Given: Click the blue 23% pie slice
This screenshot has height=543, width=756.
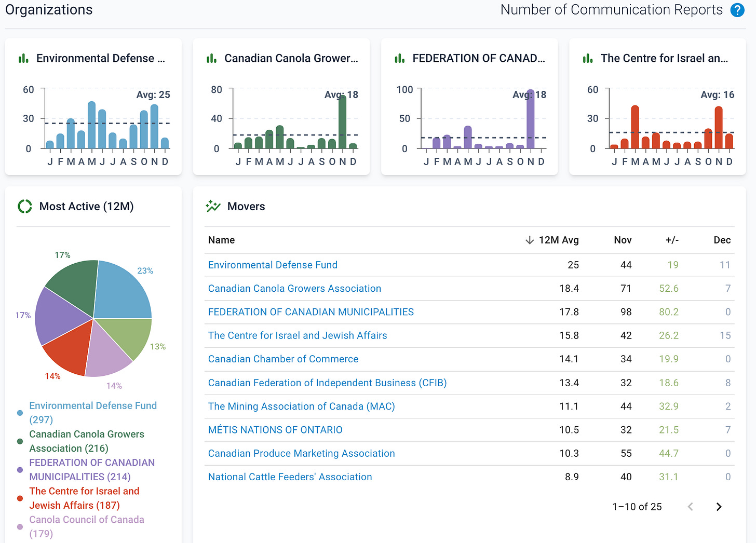Looking at the screenshot, I should pyautogui.click(x=122, y=291).
